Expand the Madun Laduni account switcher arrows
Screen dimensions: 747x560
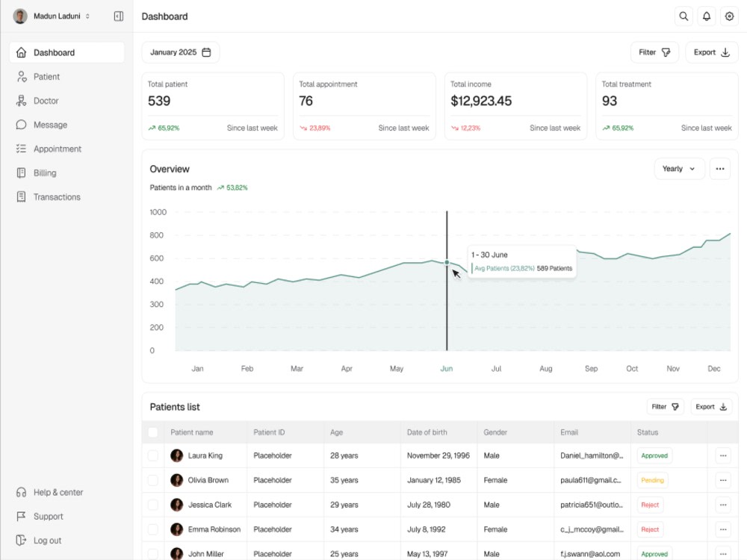87,16
